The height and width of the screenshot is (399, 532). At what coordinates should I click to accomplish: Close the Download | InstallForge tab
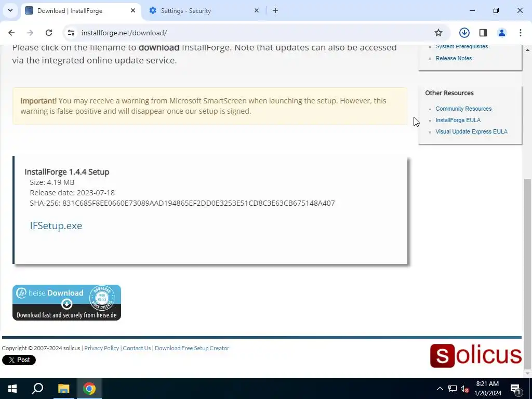133,10
